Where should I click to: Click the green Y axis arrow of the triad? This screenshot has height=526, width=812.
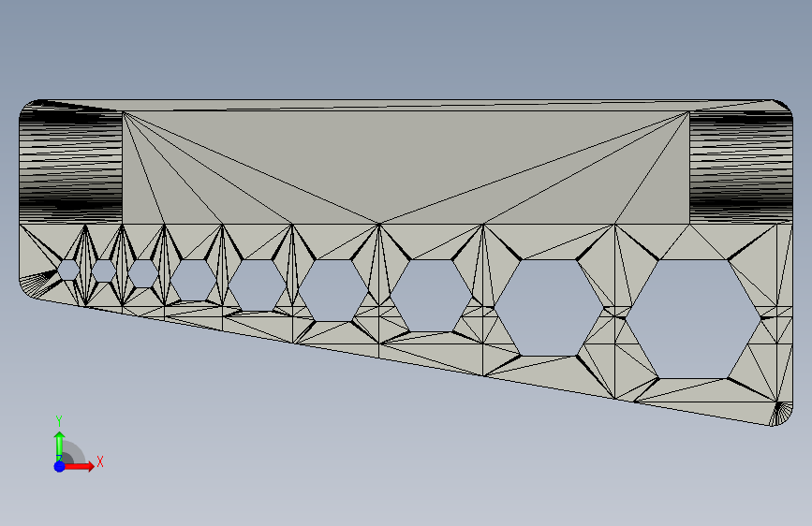coord(60,446)
